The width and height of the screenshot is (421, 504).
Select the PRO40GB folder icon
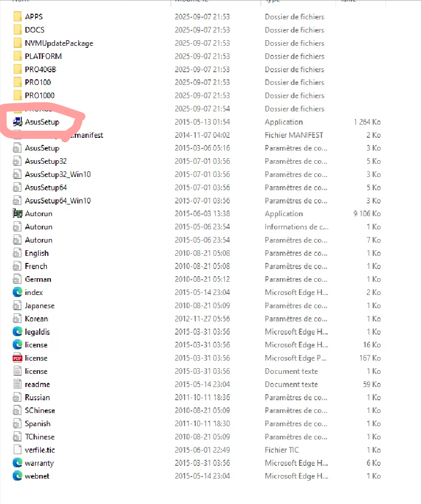pos(18,70)
